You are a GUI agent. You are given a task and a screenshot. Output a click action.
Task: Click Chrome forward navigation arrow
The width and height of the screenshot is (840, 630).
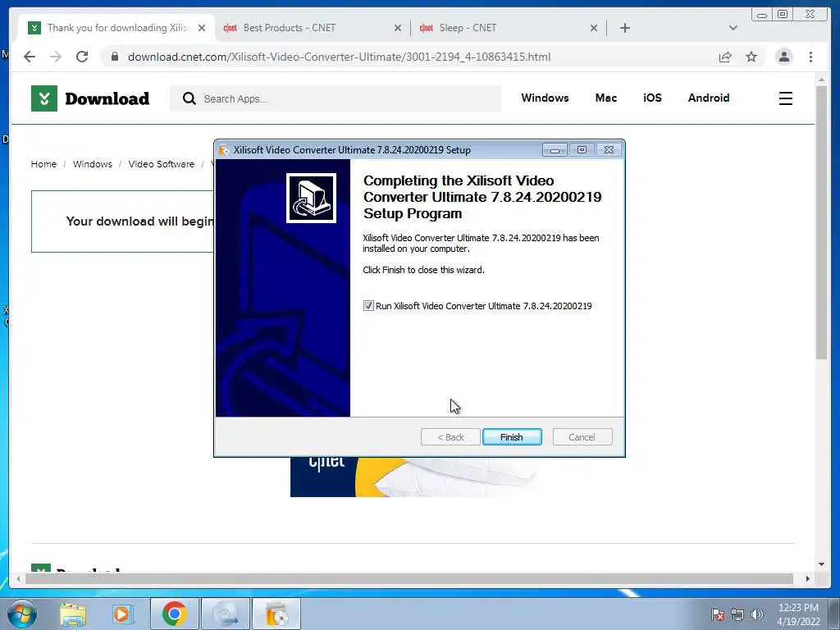tap(56, 57)
